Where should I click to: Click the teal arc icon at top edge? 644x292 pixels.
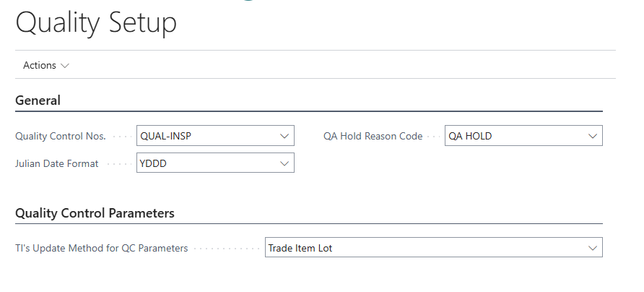249,1
